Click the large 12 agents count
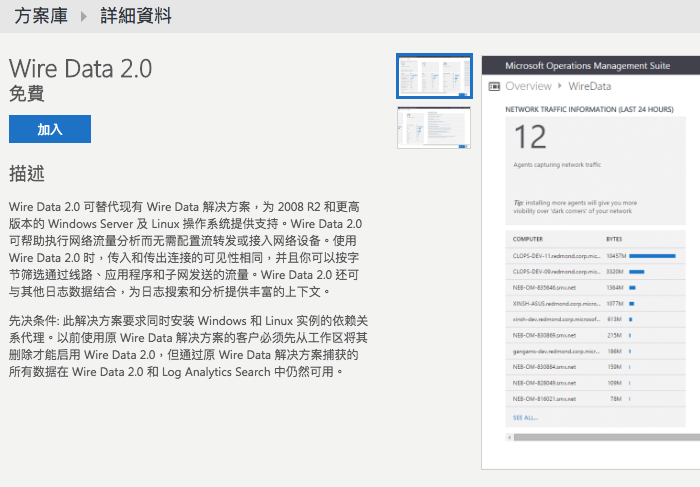 [530, 137]
